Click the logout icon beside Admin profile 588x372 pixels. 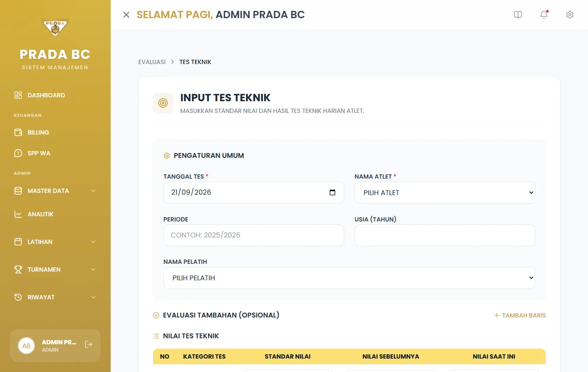point(89,344)
